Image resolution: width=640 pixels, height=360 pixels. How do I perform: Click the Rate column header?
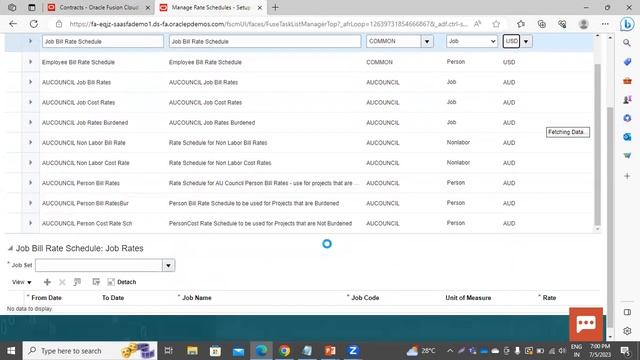coord(549,298)
